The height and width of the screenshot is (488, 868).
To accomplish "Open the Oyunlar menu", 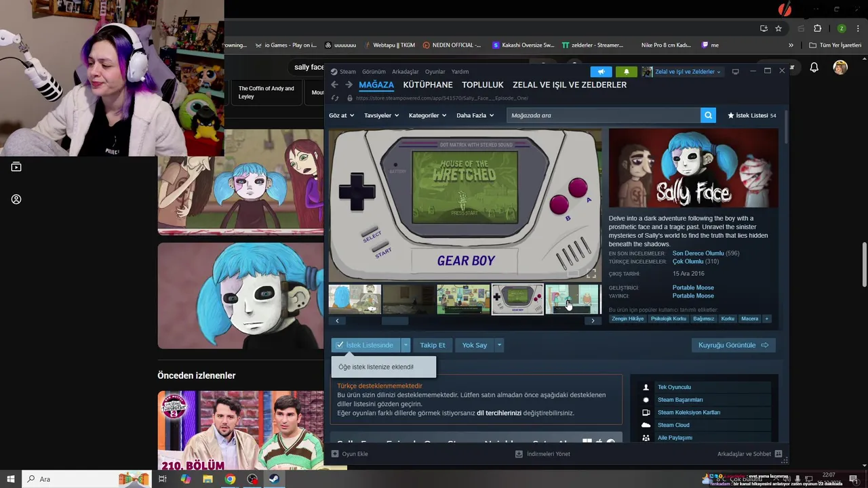I will (x=435, y=71).
